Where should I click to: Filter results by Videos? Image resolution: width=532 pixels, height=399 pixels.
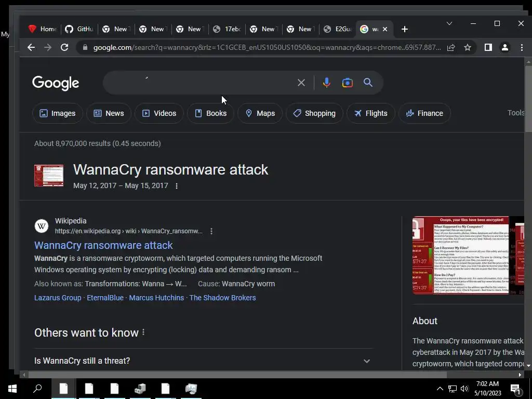tap(159, 113)
